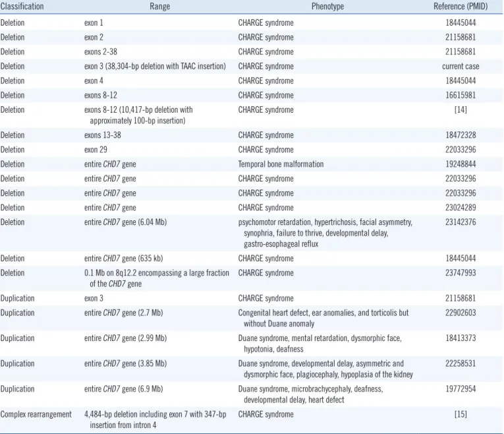Click PMID 23024289 reference

click(461, 208)
